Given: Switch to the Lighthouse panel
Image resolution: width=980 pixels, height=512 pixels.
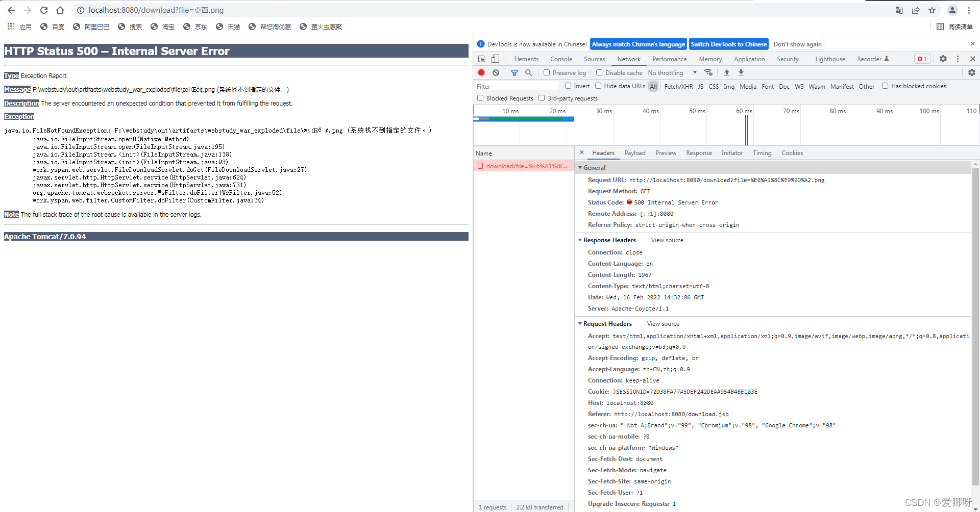Looking at the screenshot, I should click(830, 59).
